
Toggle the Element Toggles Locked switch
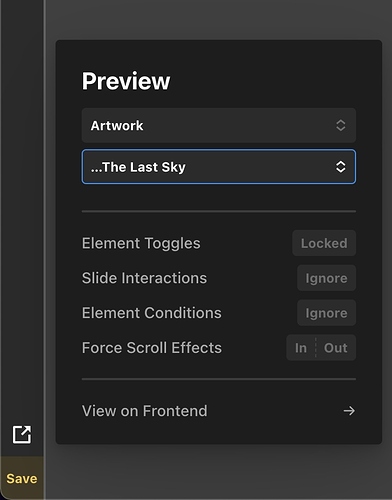click(324, 243)
